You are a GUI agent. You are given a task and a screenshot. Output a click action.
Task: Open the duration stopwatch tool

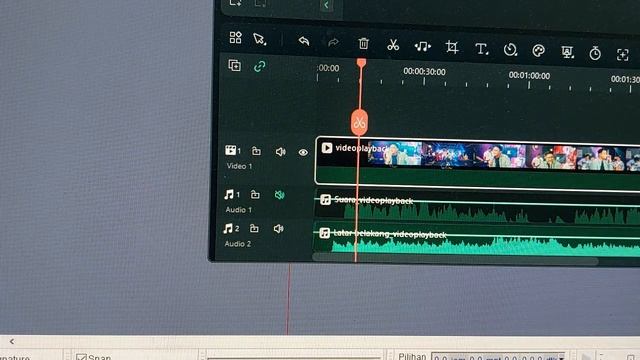point(595,53)
